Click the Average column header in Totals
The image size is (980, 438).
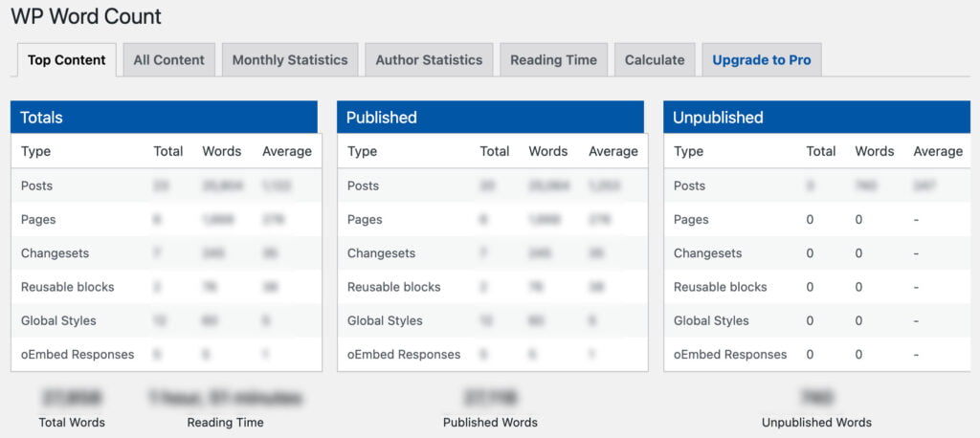point(287,151)
